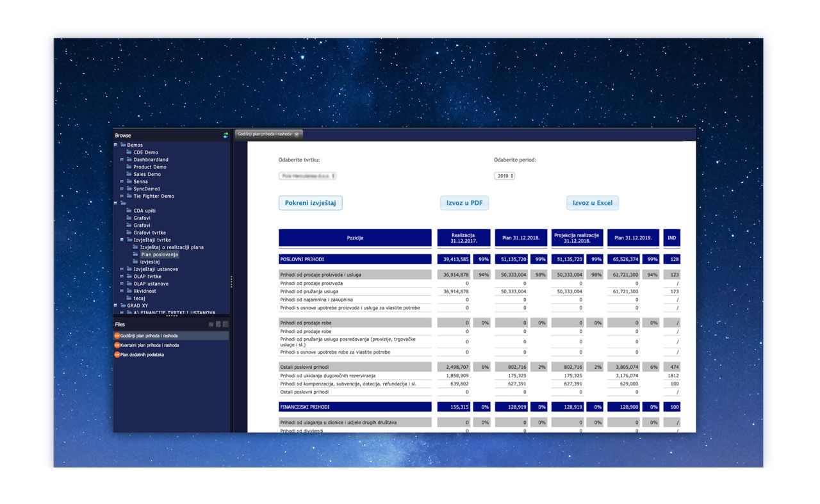Select the Tie Fighter Demo label
The width and height of the screenshot is (820, 504).
154,196
